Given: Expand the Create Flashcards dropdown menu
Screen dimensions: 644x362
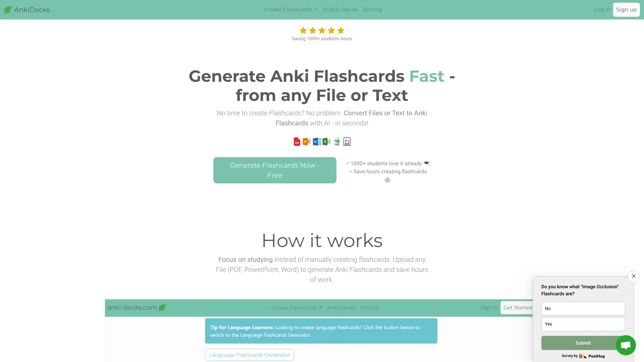Looking at the screenshot, I should click(x=290, y=9).
